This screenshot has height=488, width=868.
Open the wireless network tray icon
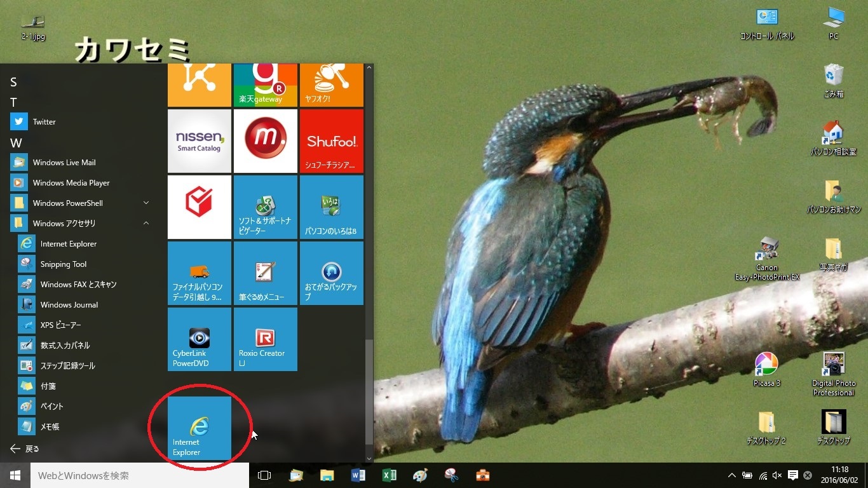(x=763, y=475)
